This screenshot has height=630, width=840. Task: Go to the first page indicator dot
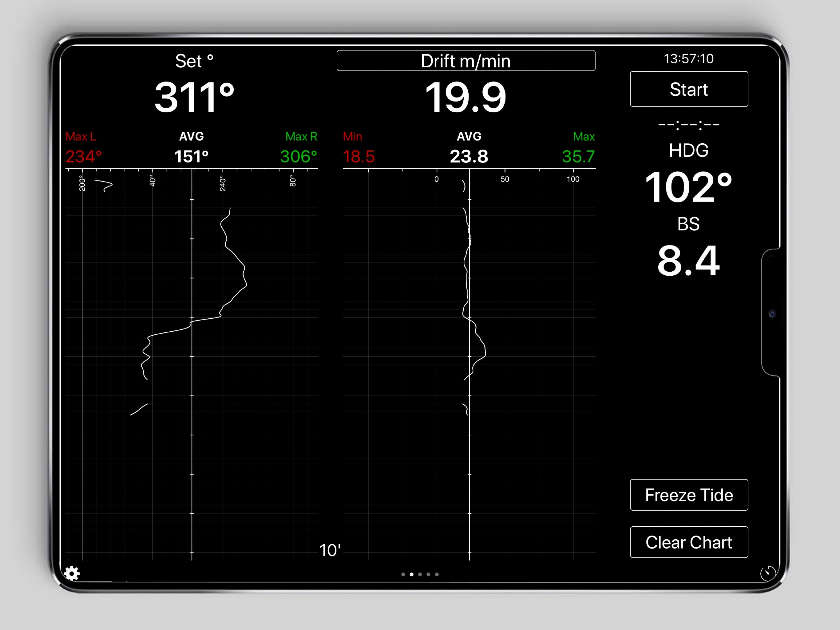point(403,575)
